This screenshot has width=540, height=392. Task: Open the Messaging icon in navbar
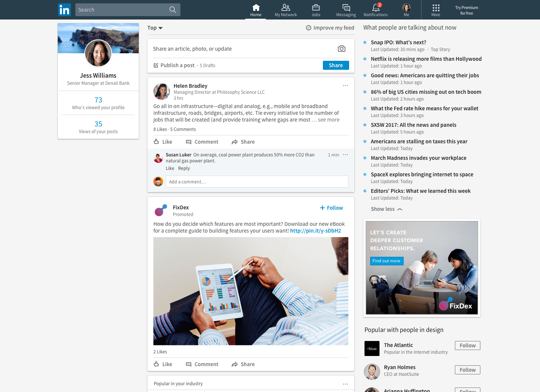pyautogui.click(x=346, y=8)
